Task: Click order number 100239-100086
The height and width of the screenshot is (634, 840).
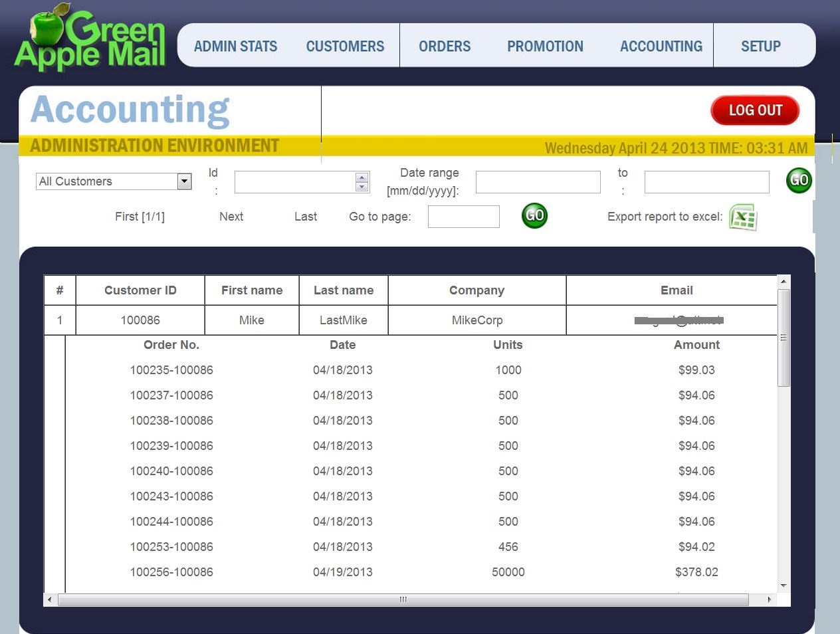Action: [171, 446]
